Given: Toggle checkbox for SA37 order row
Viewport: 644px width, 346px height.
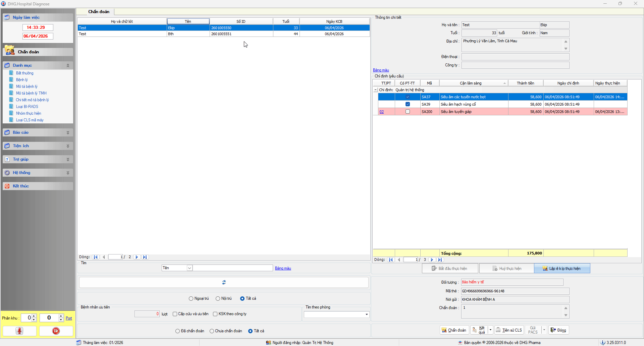Looking at the screenshot, I should (408, 97).
